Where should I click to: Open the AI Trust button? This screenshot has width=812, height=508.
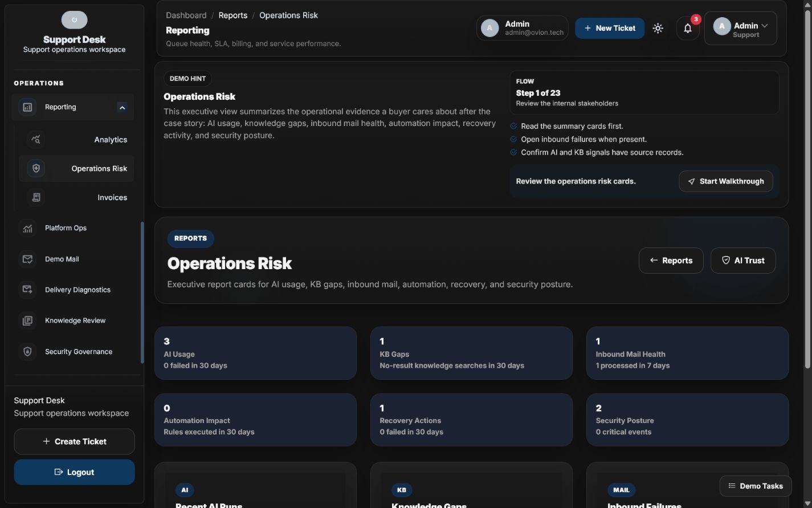point(742,261)
